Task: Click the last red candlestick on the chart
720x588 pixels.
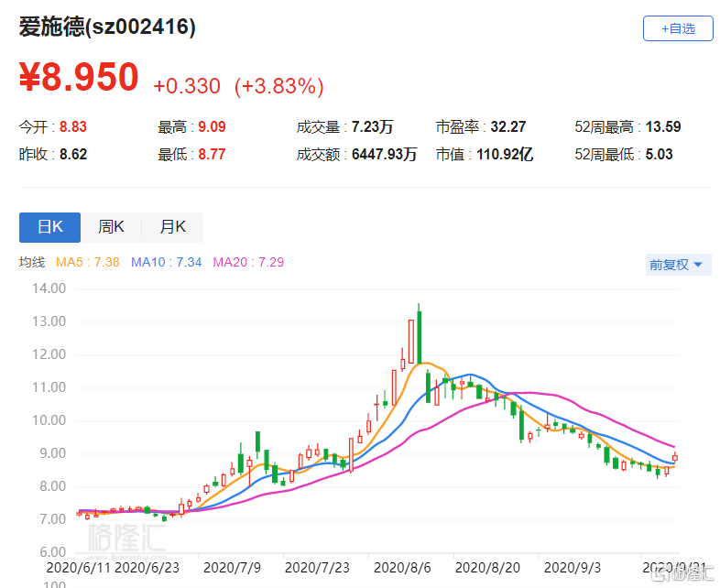Action: coord(675,457)
